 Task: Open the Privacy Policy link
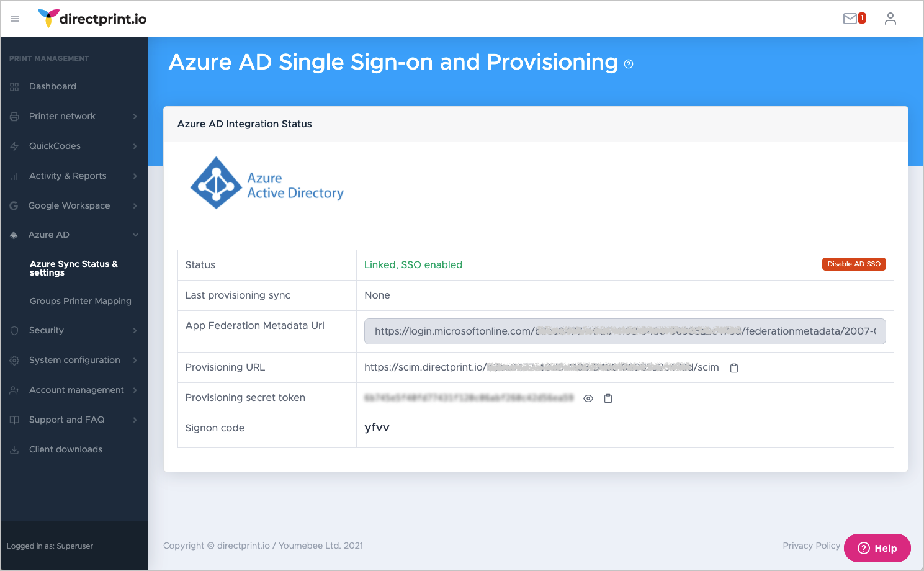click(811, 546)
